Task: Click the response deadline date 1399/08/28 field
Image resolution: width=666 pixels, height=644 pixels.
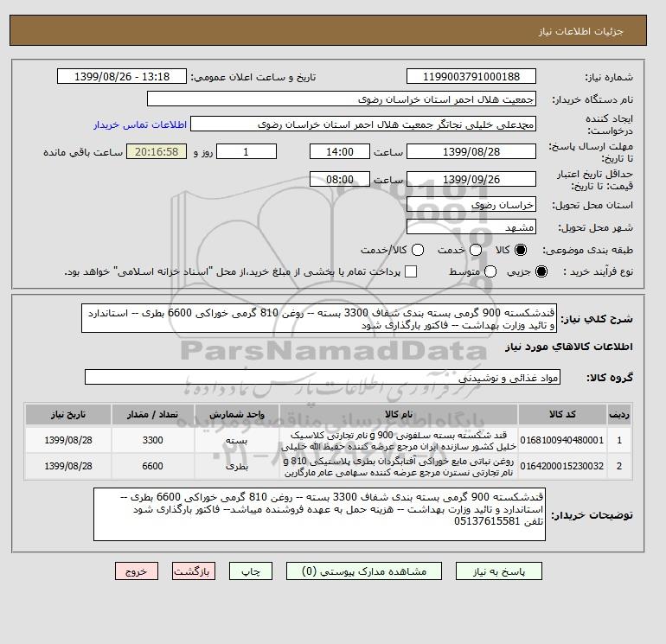Action: [471, 151]
